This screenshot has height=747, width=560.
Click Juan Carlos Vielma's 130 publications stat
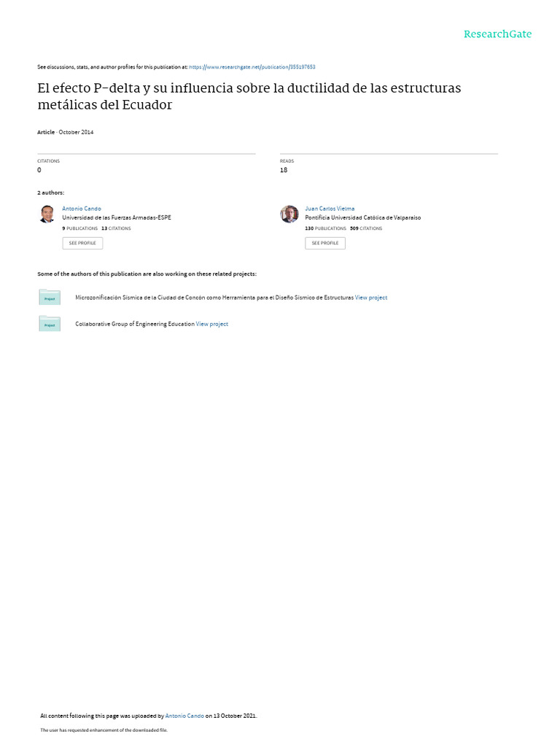[325, 228]
